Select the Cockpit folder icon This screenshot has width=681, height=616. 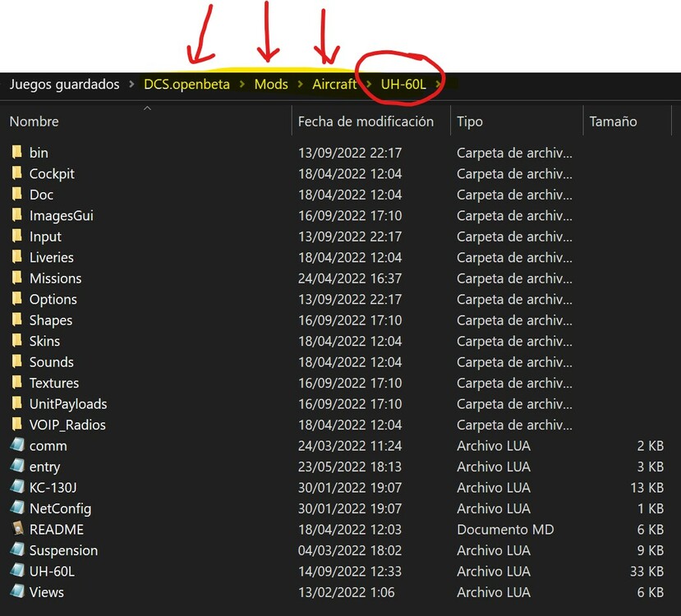tap(17, 173)
